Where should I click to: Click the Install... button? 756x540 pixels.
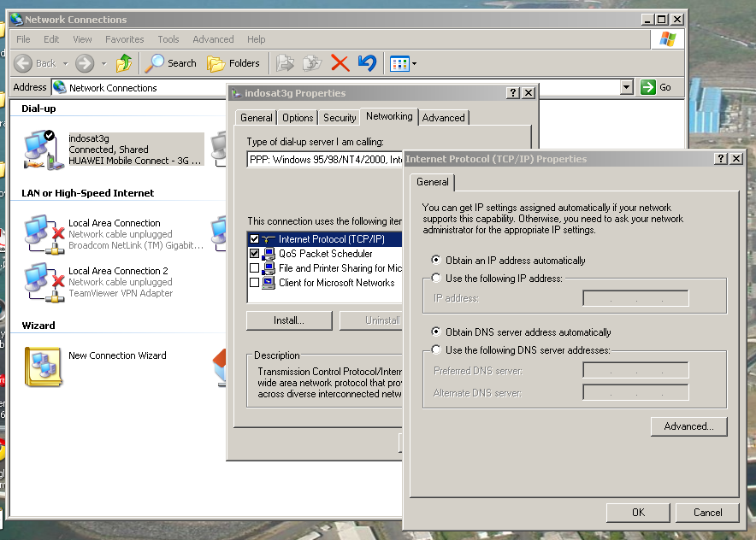[x=289, y=320]
